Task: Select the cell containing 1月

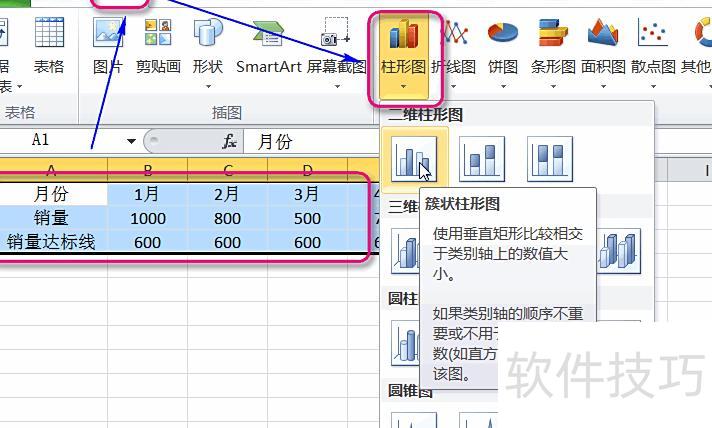Action: click(148, 194)
